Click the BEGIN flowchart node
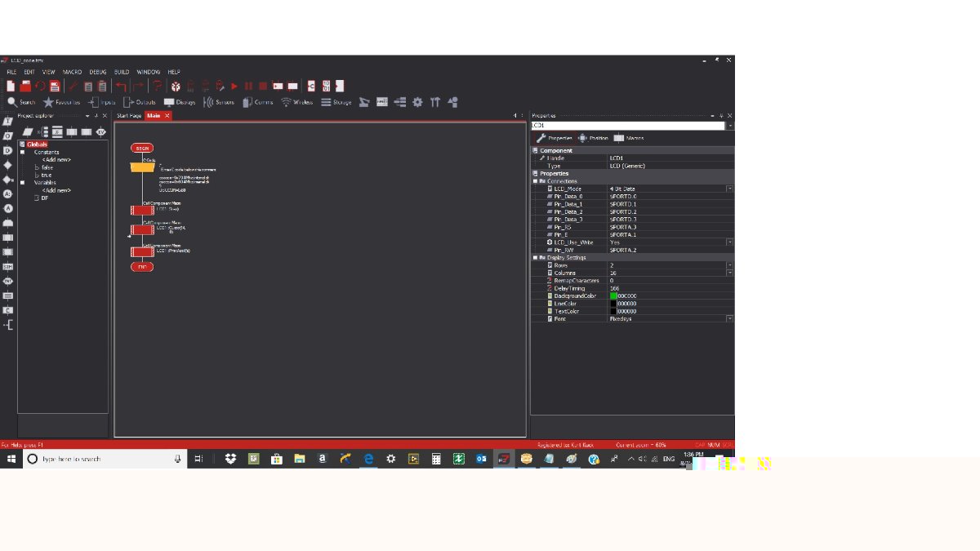Image resolution: width=980 pixels, height=551 pixels. tap(142, 148)
